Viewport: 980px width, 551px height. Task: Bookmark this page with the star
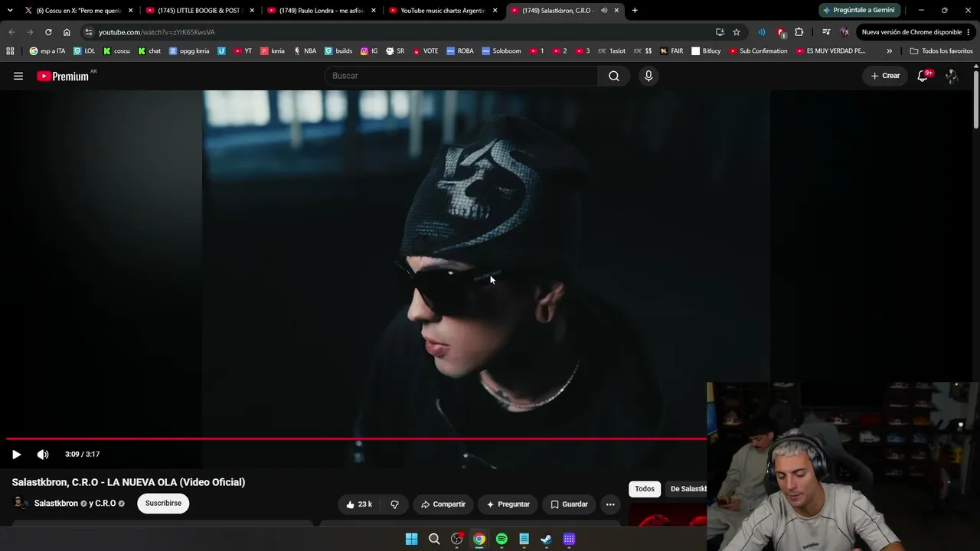[737, 32]
